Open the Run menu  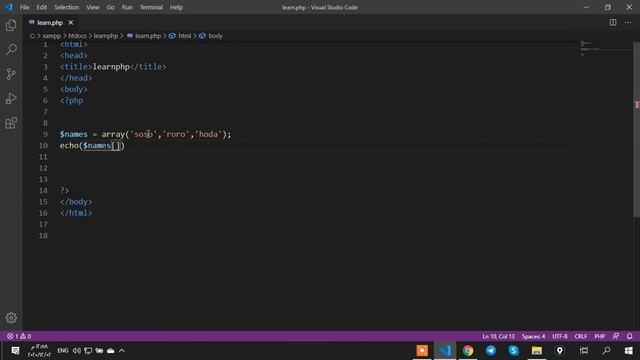tap(127, 7)
